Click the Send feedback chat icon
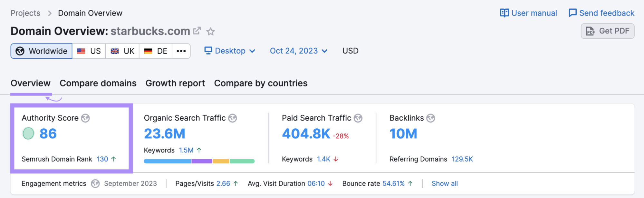The height and width of the screenshot is (198, 644). 572,13
